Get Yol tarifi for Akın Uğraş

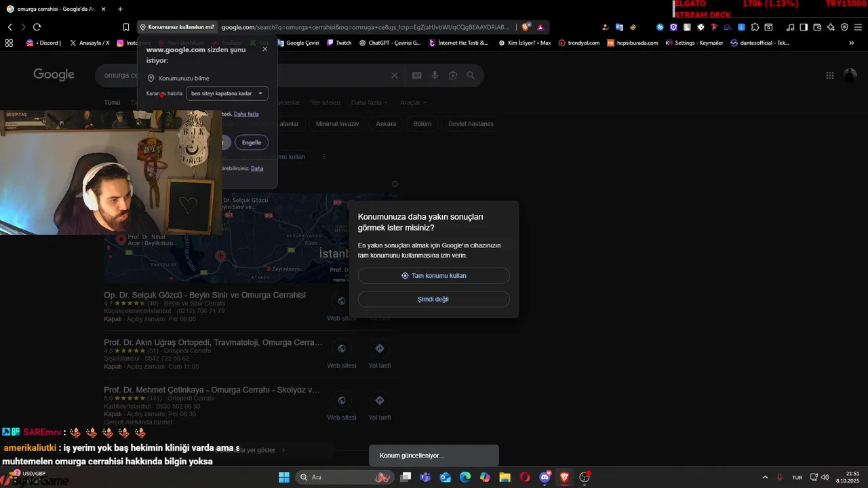pyautogui.click(x=380, y=354)
